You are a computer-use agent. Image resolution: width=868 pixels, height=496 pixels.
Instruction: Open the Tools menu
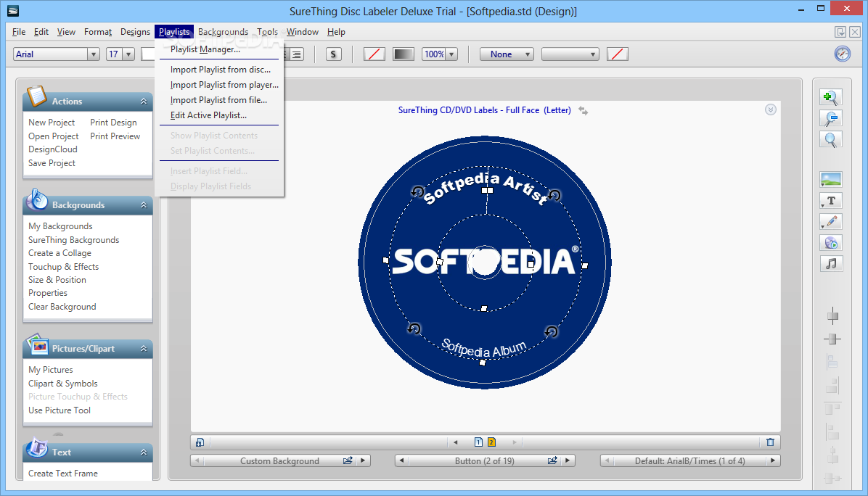(x=267, y=32)
